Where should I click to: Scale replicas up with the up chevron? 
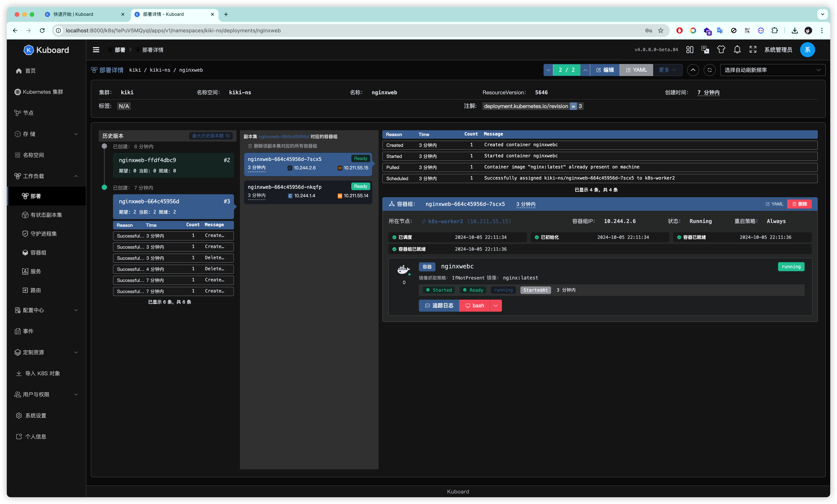(x=585, y=70)
